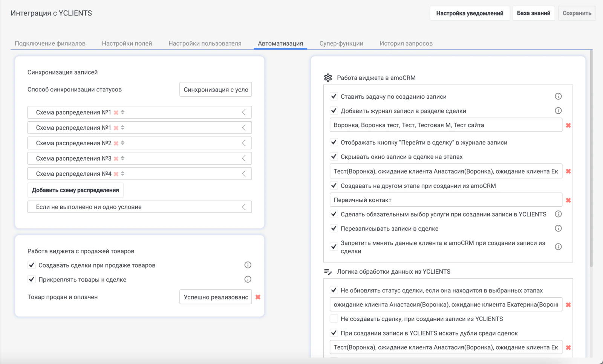This screenshot has width=603, height=364.
Task: Toggle Скрывать окно записи в сделке на этапах
Action: 334,157
